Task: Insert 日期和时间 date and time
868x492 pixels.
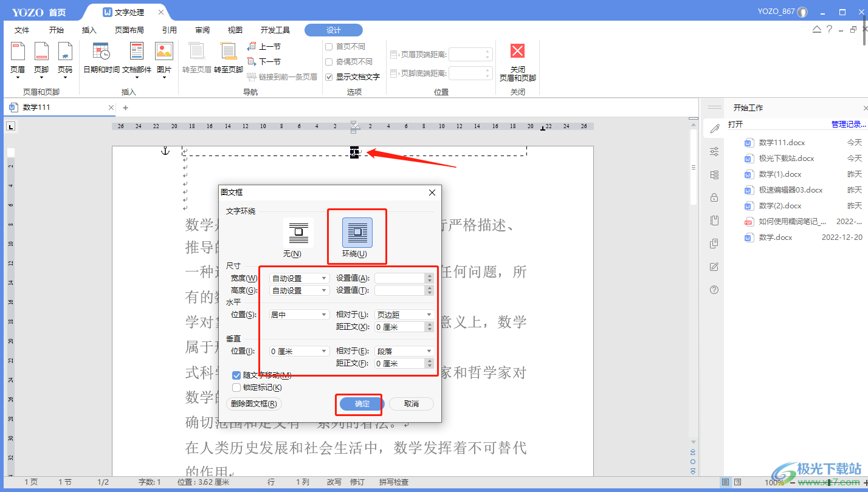Action: click(x=101, y=59)
